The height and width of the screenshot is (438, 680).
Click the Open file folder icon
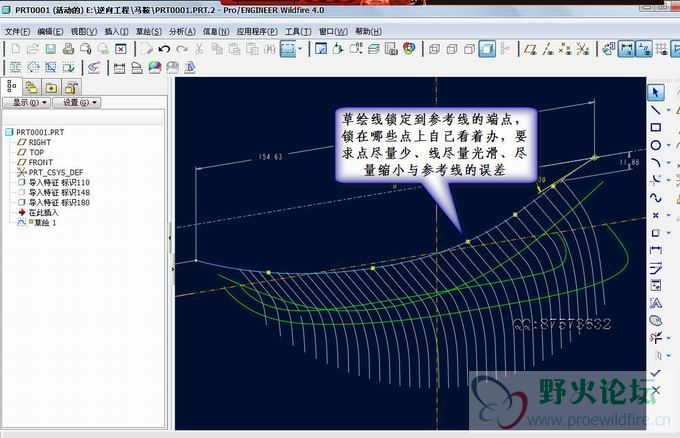(33, 49)
